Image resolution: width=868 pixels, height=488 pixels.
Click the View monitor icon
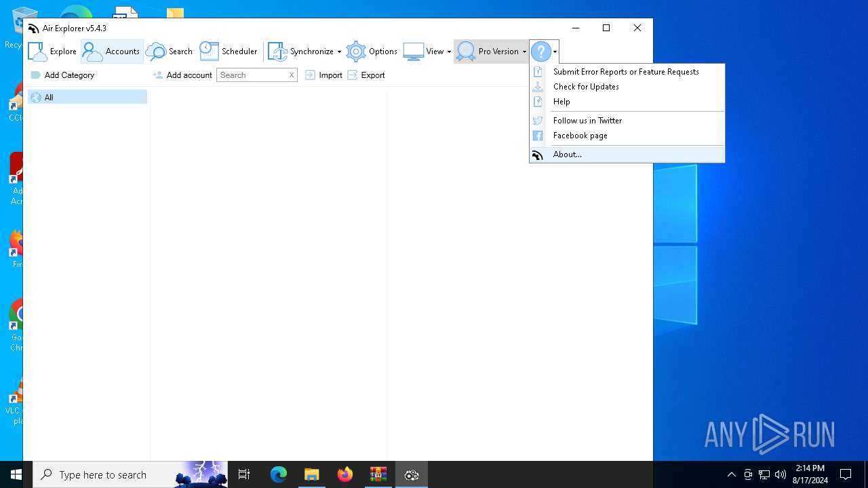click(x=414, y=52)
